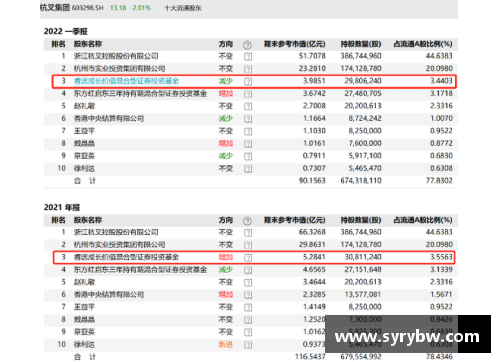500x362 pixels.
Task: Click the question icon for 徐利达 in 2021 年报
Action: tap(248, 345)
